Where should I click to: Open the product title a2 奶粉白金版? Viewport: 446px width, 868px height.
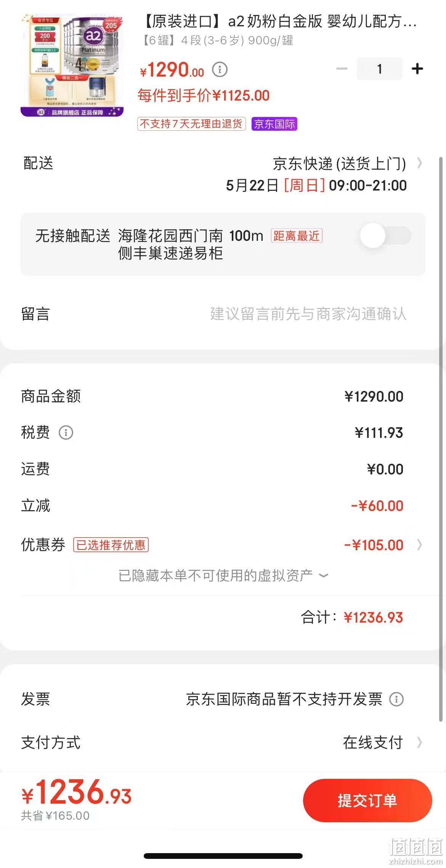(x=280, y=21)
